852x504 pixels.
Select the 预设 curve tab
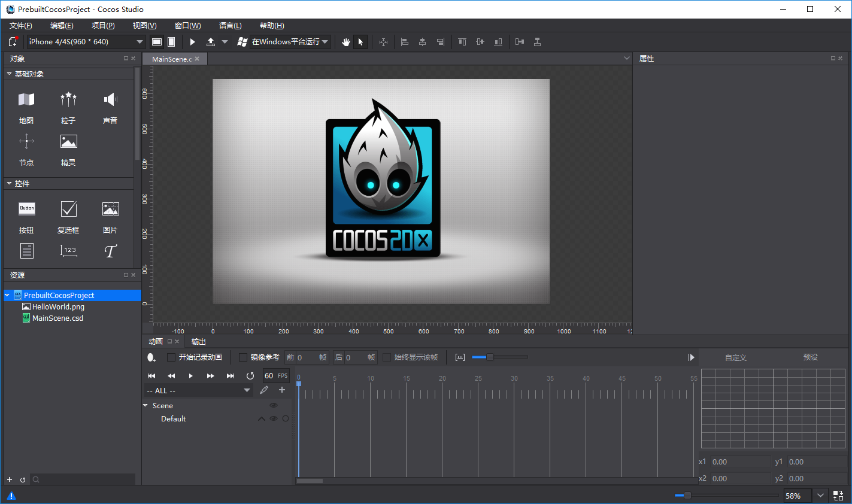[x=811, y=357]
